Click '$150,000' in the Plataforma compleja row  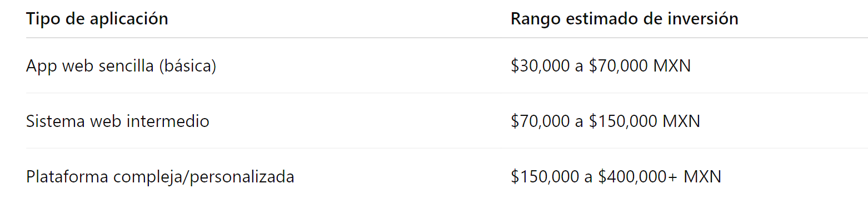545,177
